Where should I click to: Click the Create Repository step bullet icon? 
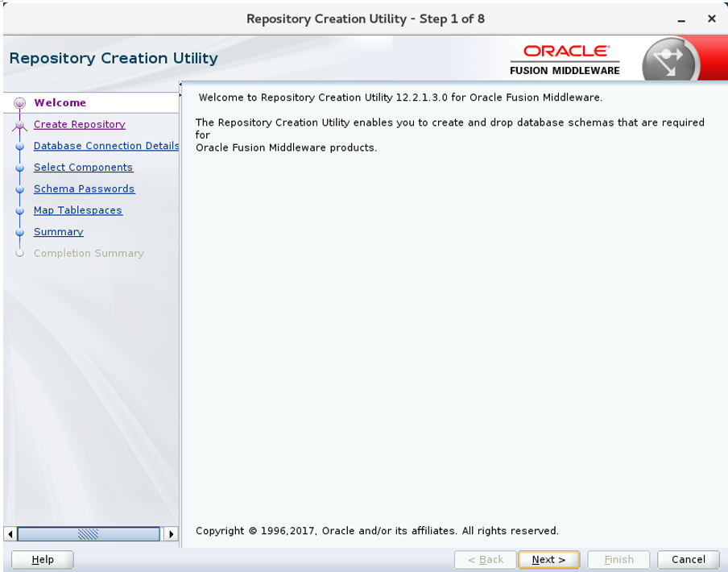coord(19,125)
